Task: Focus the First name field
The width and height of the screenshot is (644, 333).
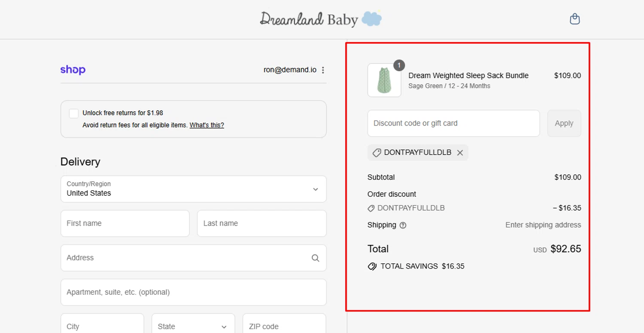Action: [x=125, y=223]
